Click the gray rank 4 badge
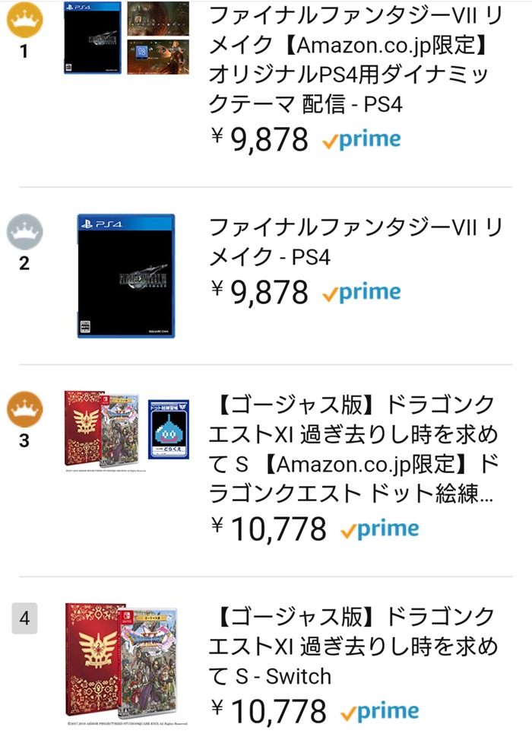 (24, 618)
